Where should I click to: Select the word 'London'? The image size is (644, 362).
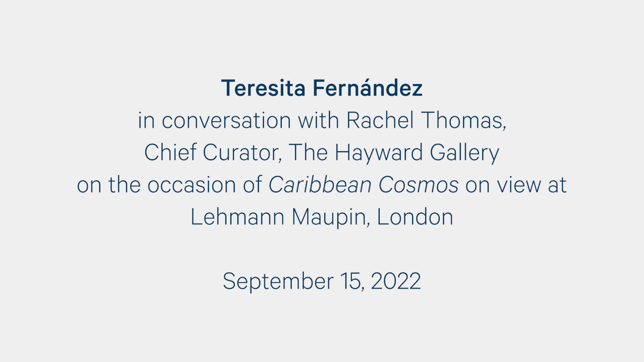coord(415,217)
